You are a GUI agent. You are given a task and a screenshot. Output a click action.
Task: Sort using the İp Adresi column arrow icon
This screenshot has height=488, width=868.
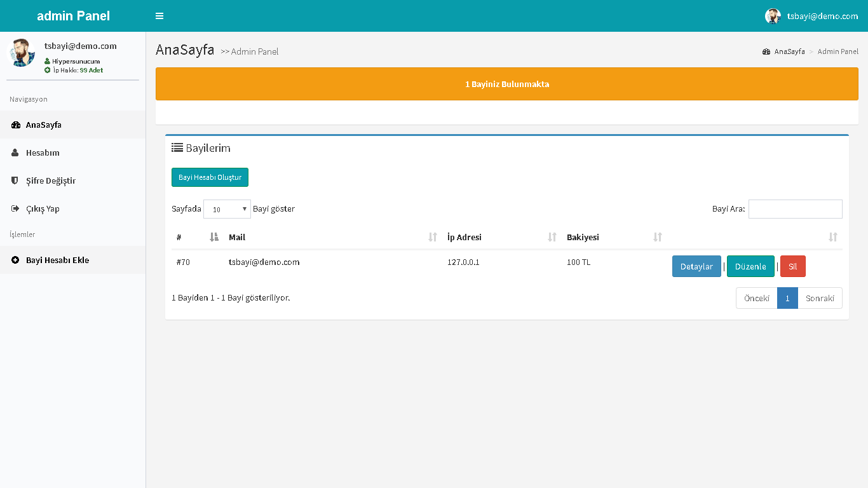tap(552, 237)
